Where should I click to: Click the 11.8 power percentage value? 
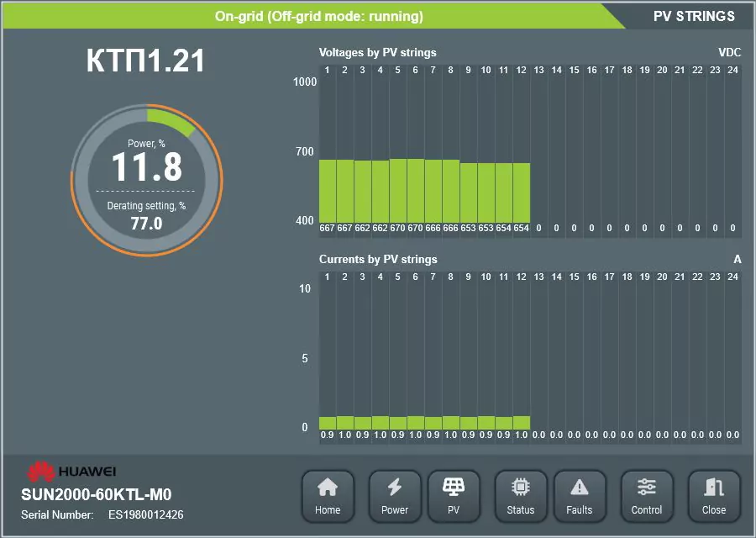point(146,167)
